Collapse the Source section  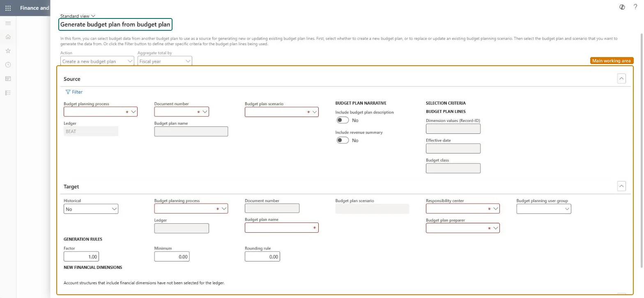tap(621, 78)
